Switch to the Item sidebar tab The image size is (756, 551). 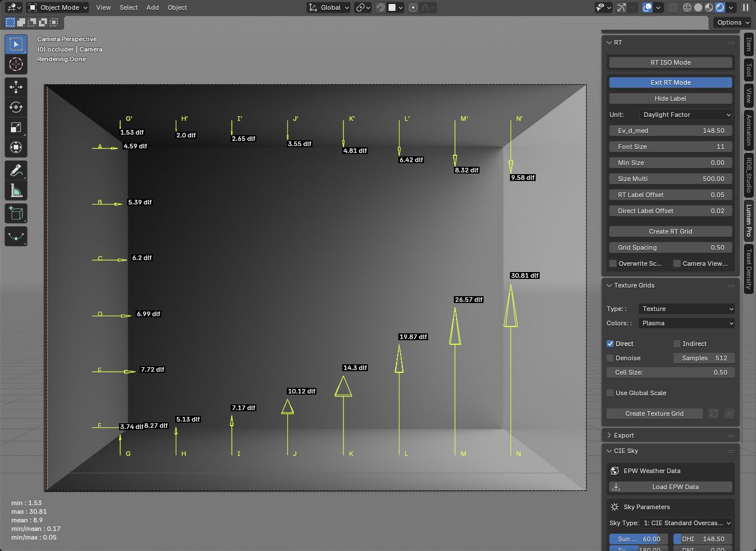749,44
